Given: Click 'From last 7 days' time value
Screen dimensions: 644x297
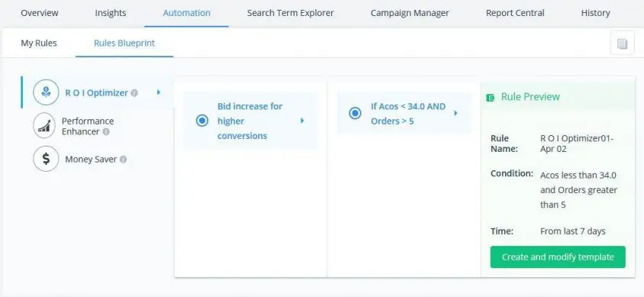Looking at the screenshot, I should [x=573, y=231].
